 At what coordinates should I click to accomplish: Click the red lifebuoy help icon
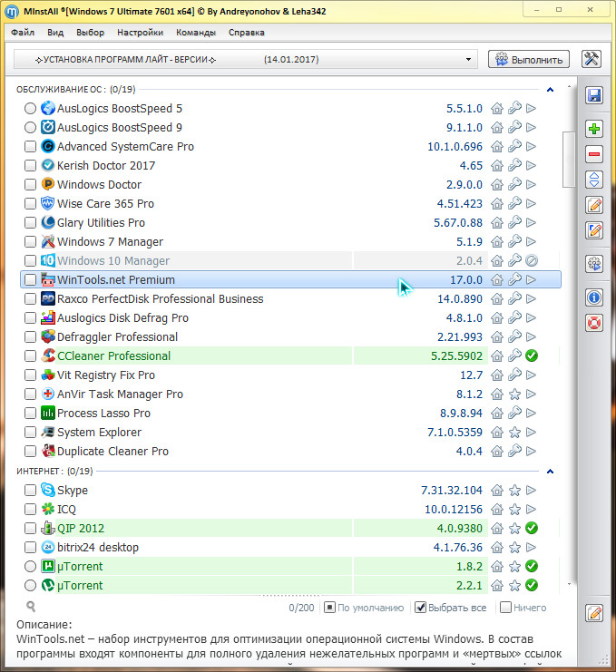pyautogui.click(x=594, y=323)
